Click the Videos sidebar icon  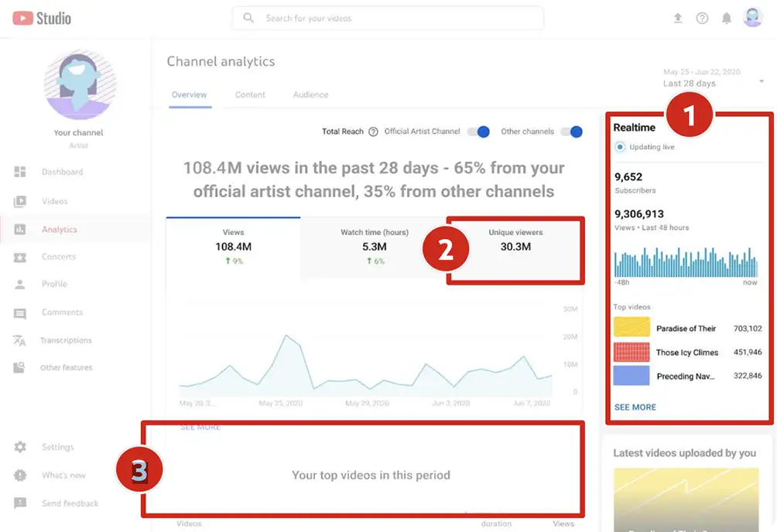pos(20,201)
